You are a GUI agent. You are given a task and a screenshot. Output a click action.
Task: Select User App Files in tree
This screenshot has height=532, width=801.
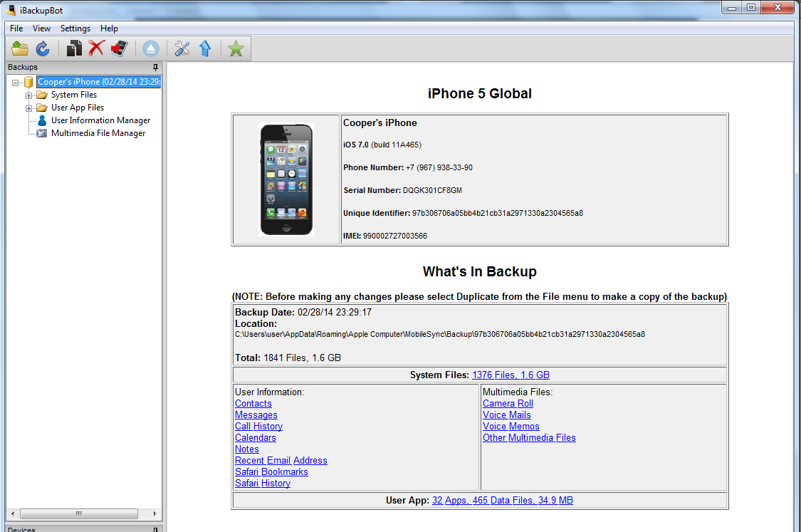pyautogui.click(x=78, y=108)
